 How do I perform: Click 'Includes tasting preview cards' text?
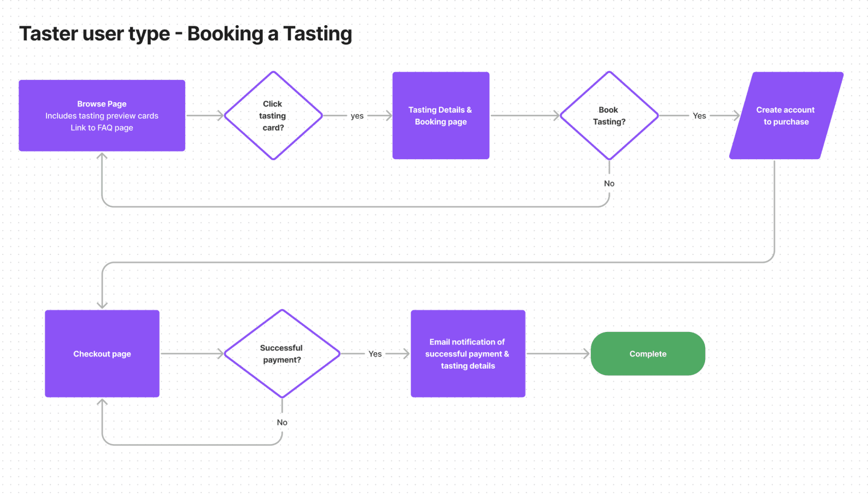[102, 116]
